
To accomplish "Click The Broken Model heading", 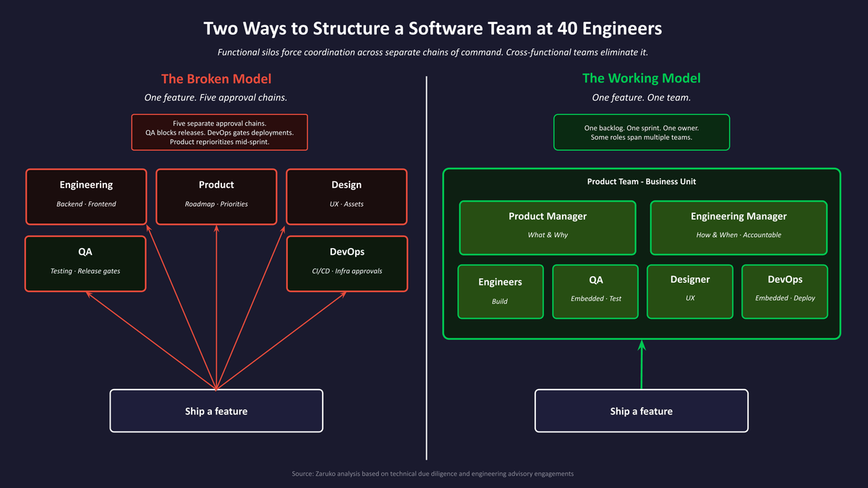I will pyautogui.click(x=216, y=78).
